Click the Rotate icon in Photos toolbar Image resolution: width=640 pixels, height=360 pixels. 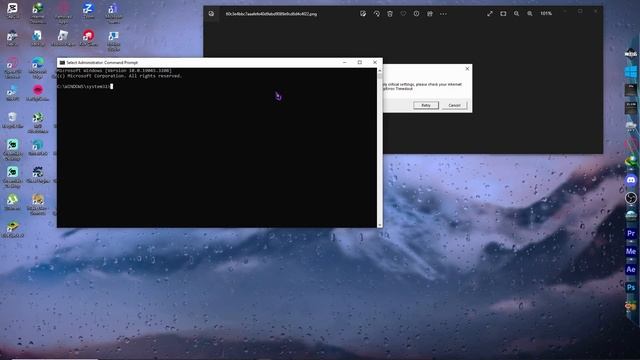click(376, 13)
